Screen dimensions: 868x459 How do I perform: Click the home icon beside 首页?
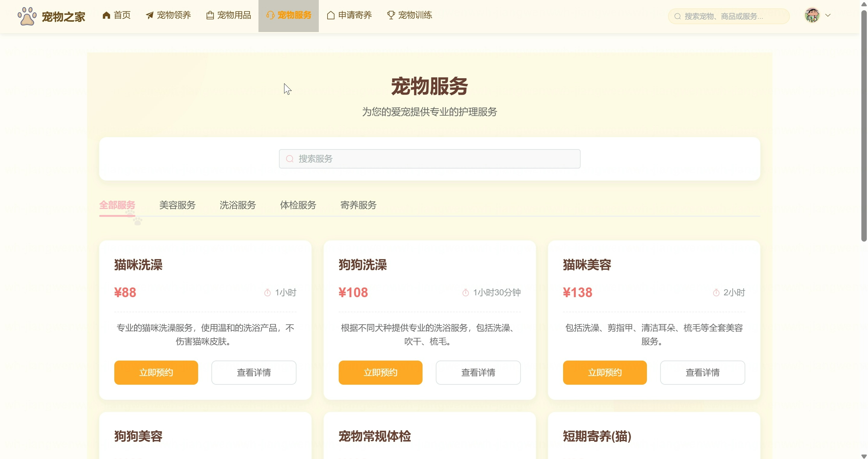pos(106,15)
